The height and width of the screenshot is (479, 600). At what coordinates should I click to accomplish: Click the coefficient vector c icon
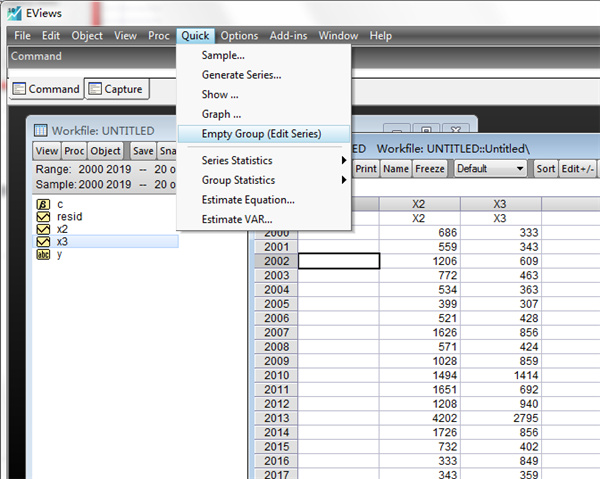[43, 204]
